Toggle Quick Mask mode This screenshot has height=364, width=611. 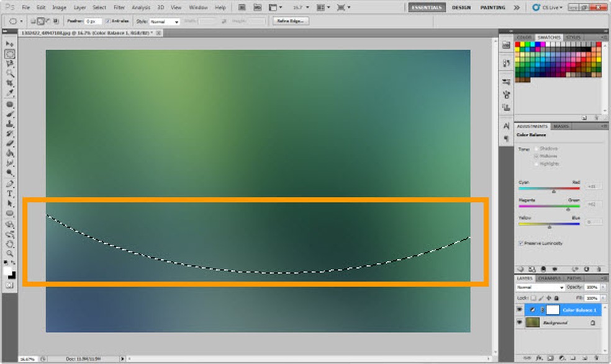10,285
